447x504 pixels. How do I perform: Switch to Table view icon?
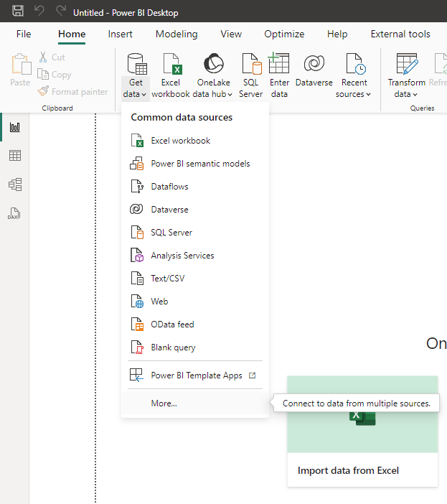click(x=14, y=156)
